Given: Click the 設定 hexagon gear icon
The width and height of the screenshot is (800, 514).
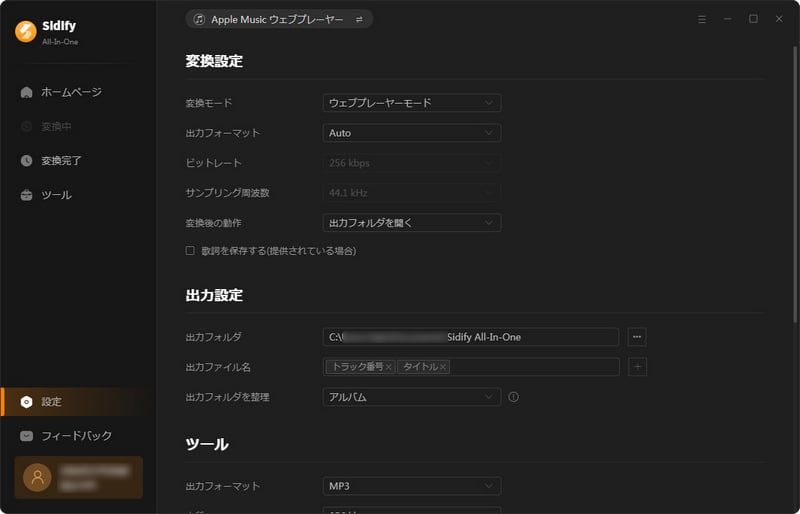Looking at the screenshot, I should pyautogui.click(x=27, y=402).
